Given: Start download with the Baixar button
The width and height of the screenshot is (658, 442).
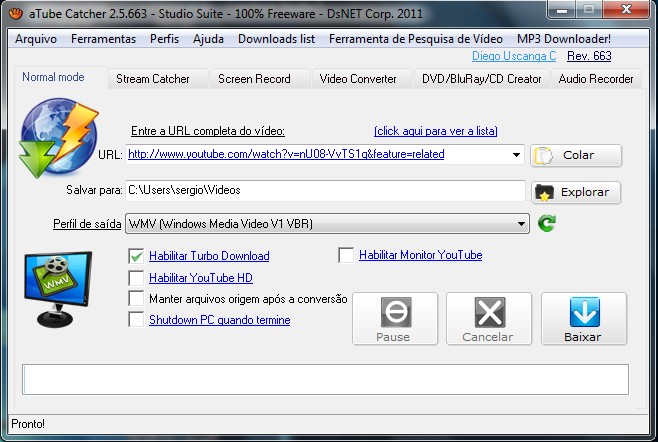Looking at the screenshot, I should (584, 319).
